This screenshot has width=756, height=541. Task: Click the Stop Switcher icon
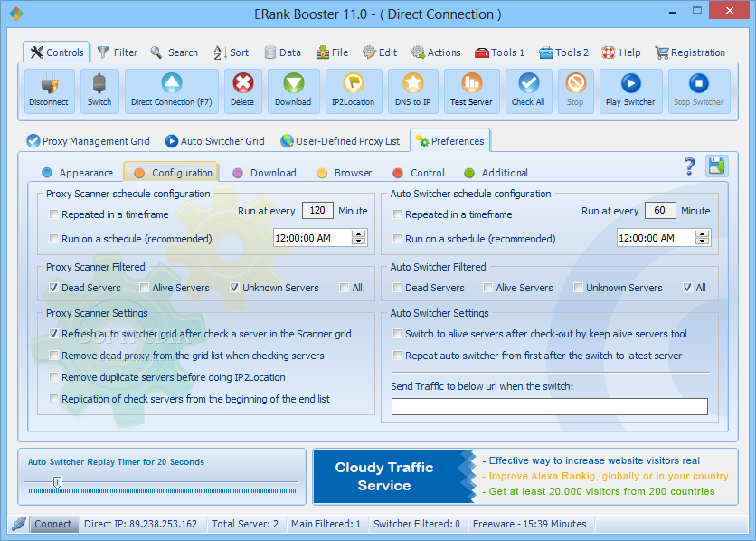(699, 83)
